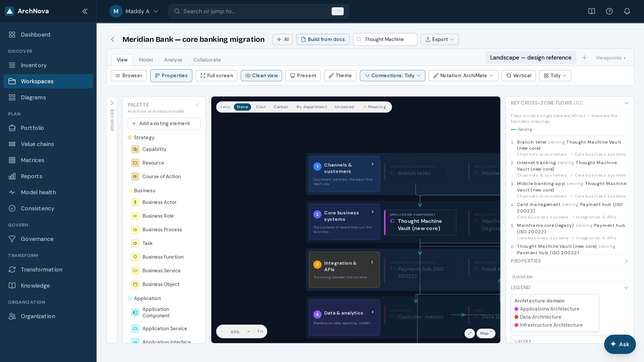Open the Ask assistant button
The width and height of the screenshot is (644, 362).
coord(620,345)
